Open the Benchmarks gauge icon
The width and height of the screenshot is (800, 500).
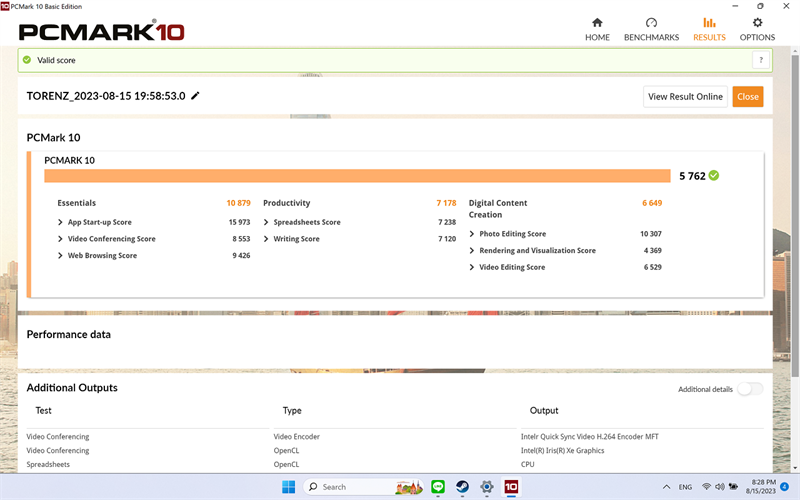coord(651,22)
